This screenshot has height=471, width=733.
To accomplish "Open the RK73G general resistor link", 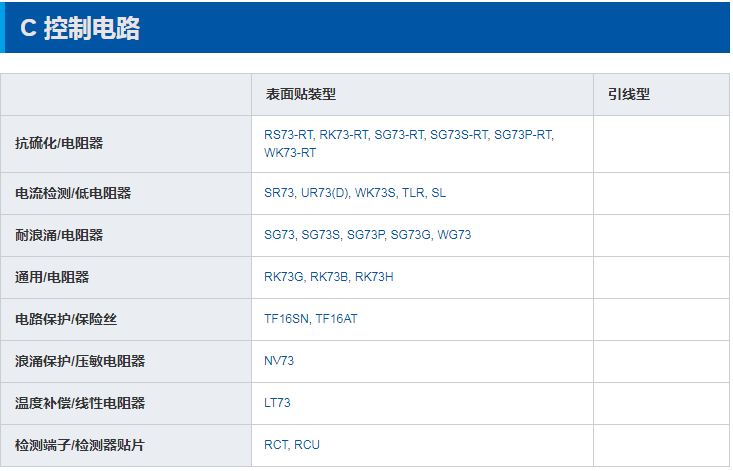I will 284,277.
